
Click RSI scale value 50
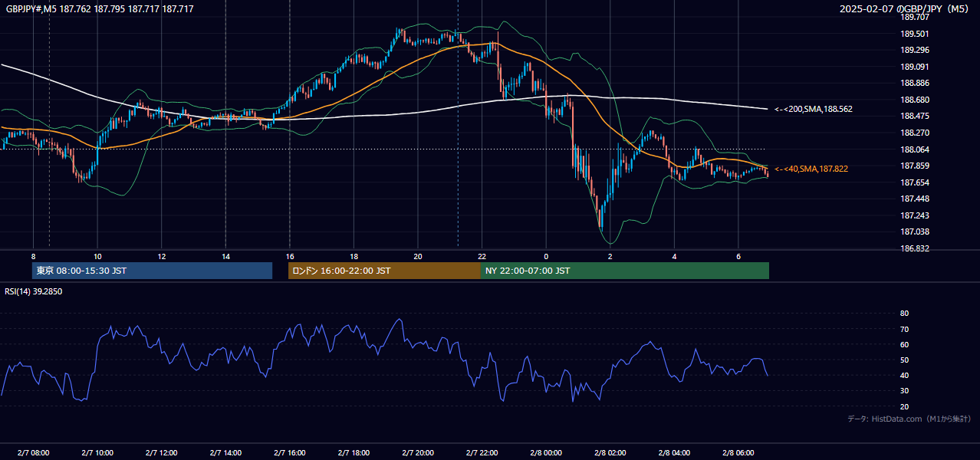click(x=904, y=360)
